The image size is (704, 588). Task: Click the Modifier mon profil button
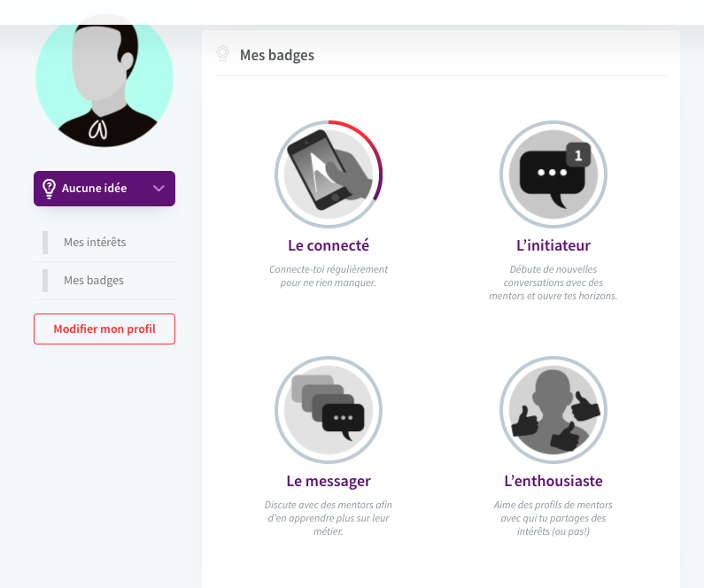[x=104, y=329]
